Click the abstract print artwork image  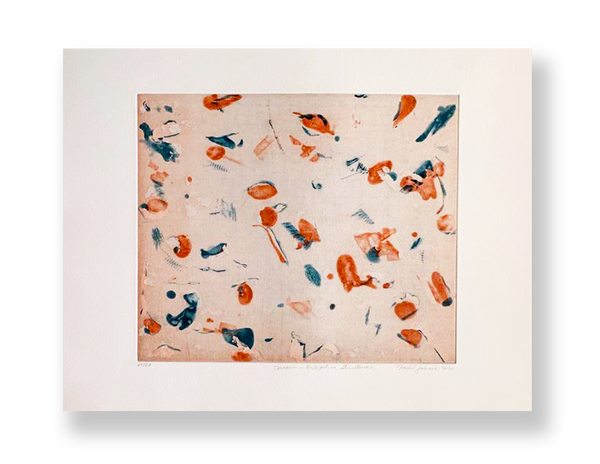coord(297,228)
